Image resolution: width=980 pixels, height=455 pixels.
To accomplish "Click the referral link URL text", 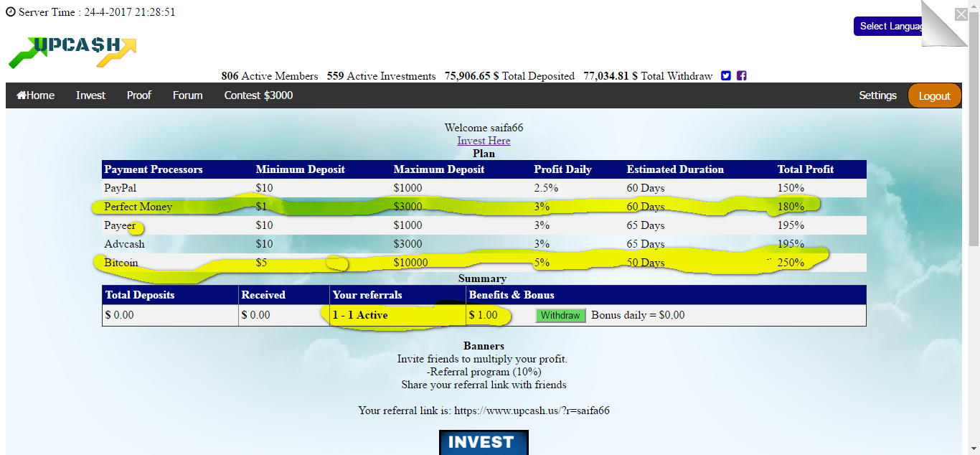I will [x=532, y=411].
